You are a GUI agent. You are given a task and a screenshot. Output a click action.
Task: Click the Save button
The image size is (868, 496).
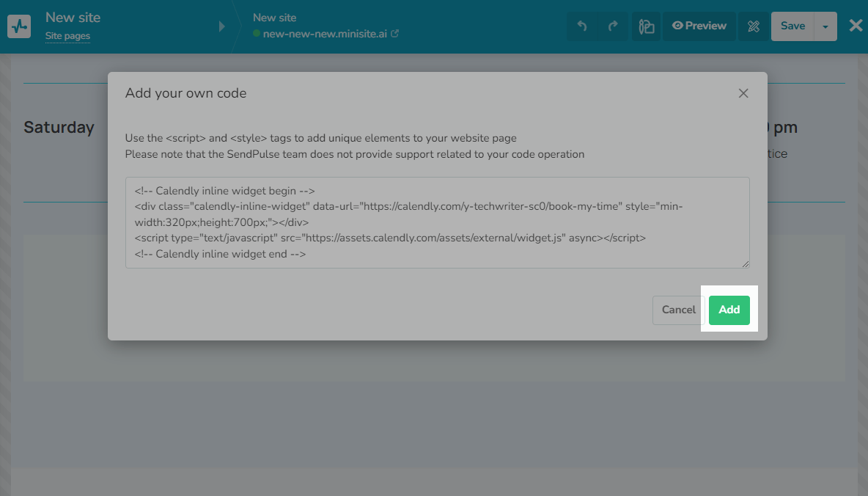(x=792, y=26)
